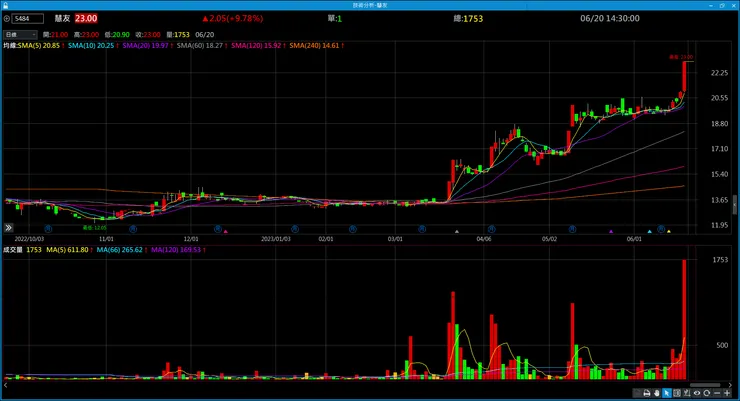740x401 pixels.
Task: Click the left arrow of horizontal scrollbar
Action: coord(6,385)
